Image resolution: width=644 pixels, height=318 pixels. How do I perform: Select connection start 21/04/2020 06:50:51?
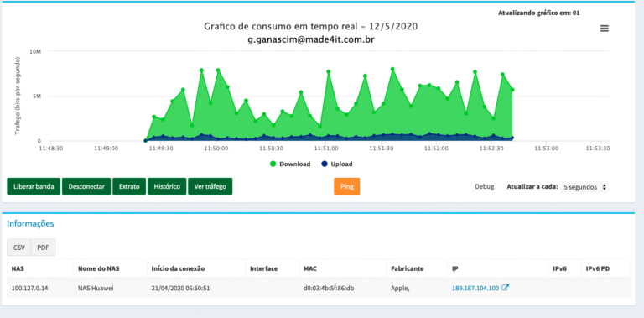coord(196,288)
